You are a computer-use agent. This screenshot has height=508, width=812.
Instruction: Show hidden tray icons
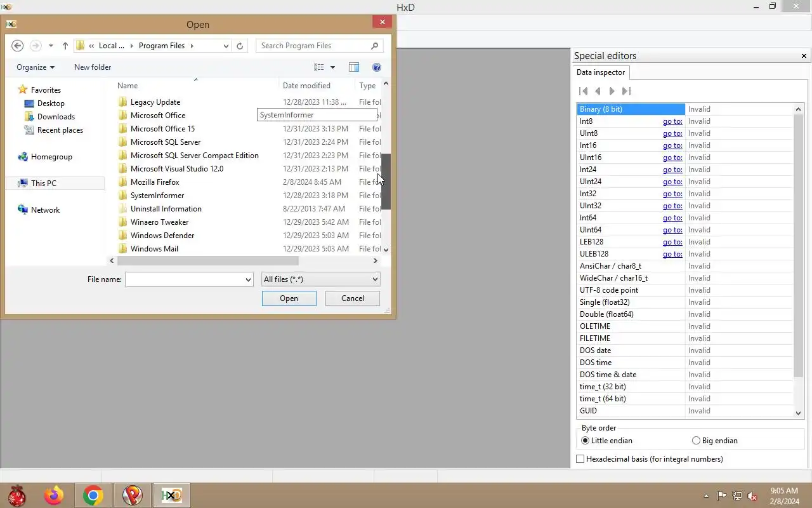706,496
